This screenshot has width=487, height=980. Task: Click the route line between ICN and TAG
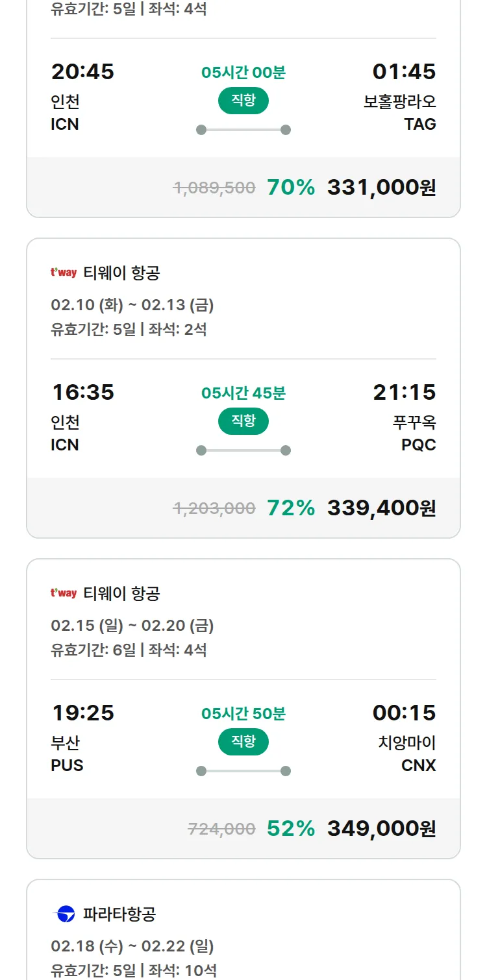(x=243, y=130)
